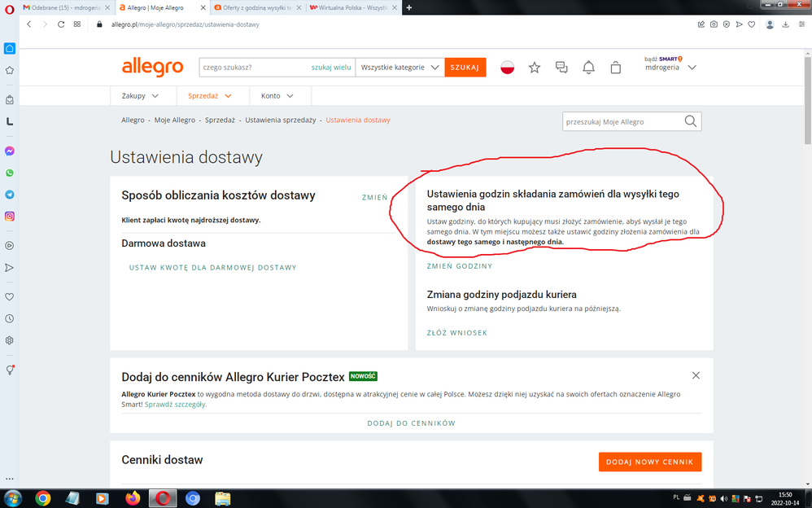Click the address bar URL

tap(186, 24)
